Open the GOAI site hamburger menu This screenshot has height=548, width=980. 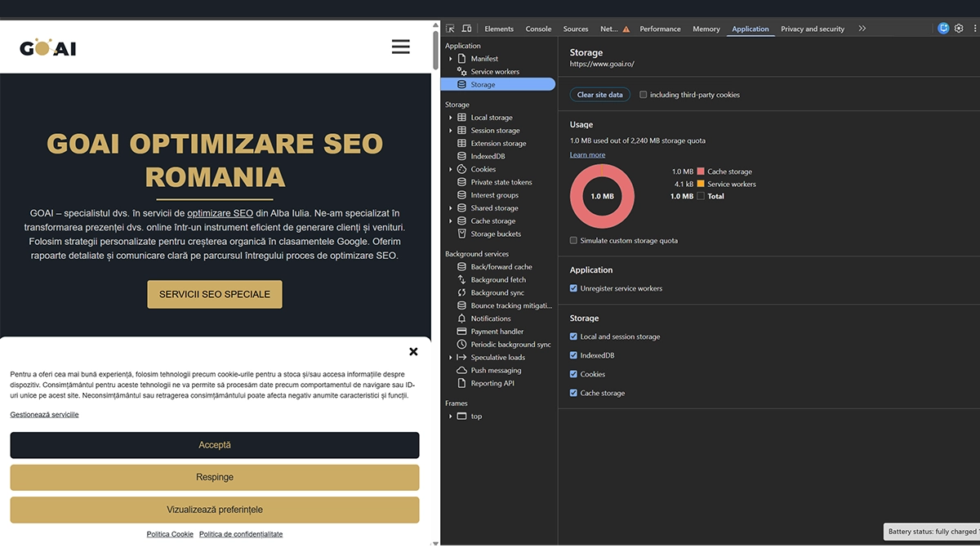(x=400, y=47)
